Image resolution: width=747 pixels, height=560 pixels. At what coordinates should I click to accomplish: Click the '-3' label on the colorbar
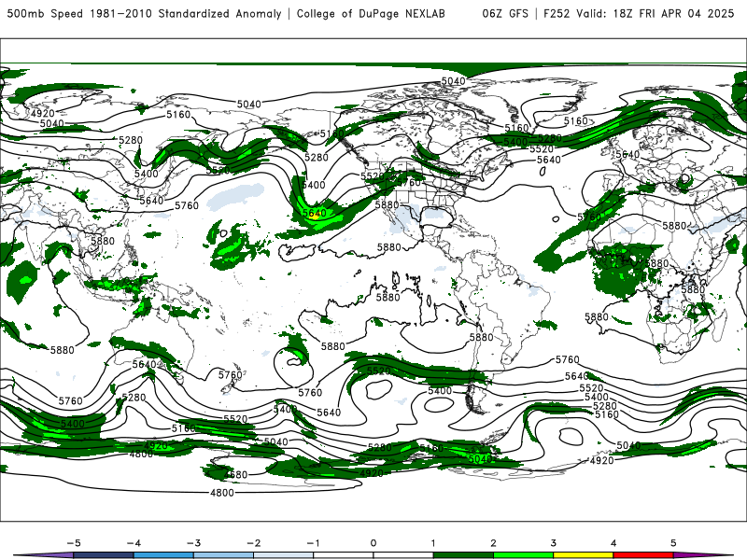pos(193,543)
